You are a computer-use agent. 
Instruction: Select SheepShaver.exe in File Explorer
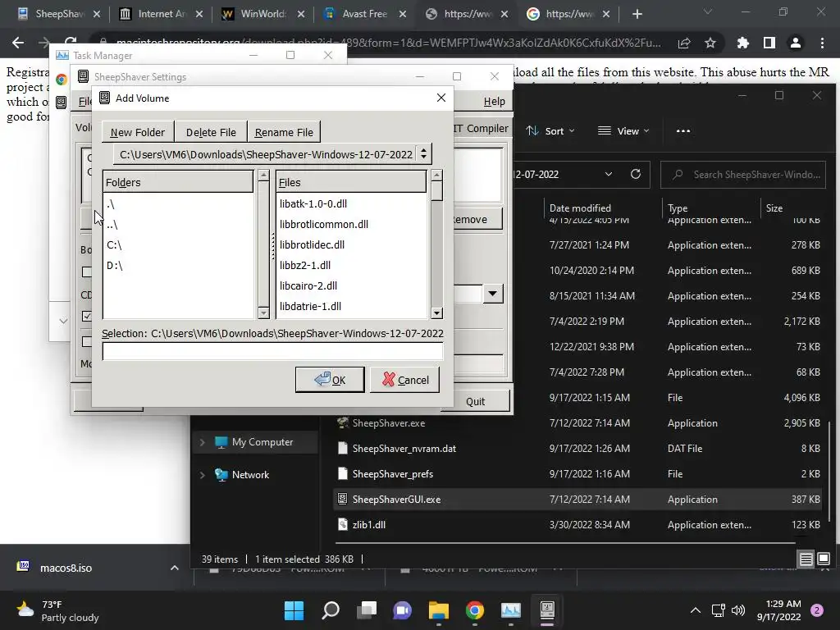point(389,422)
